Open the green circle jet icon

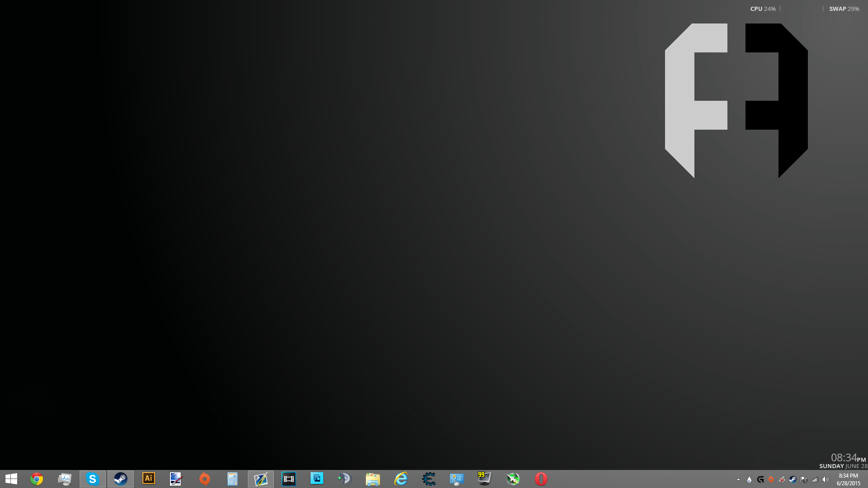tap(513, 479)
